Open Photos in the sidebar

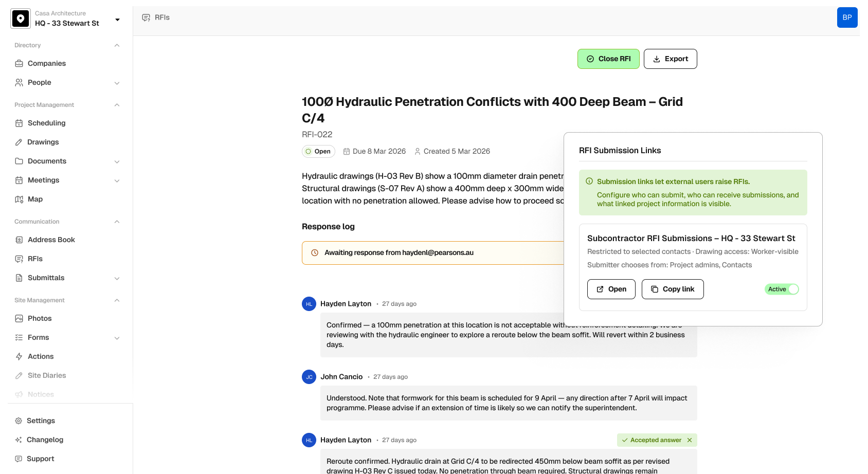(40, 318)
